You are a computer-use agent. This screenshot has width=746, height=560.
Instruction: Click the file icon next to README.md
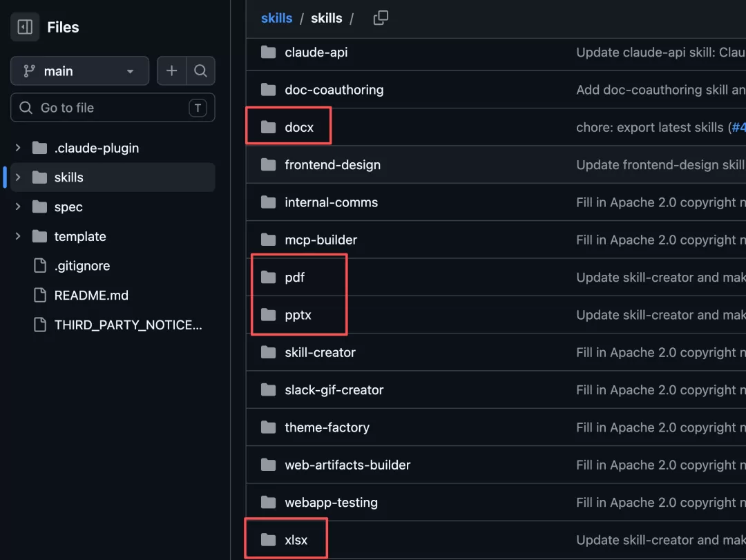[40, 296]
